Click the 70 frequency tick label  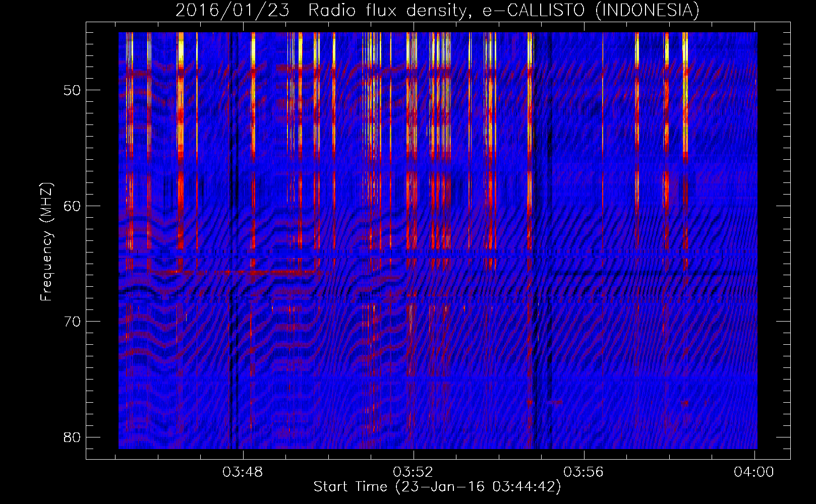point(72,322)
